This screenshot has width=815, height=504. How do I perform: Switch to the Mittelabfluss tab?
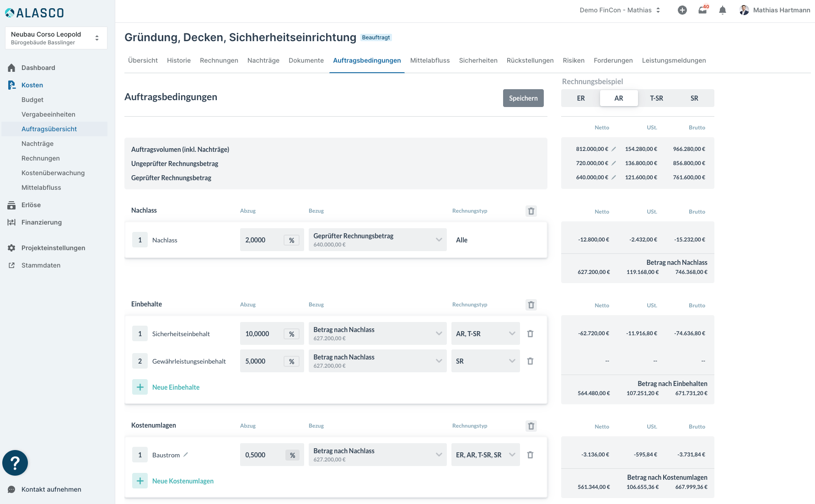tap(429, 60)
